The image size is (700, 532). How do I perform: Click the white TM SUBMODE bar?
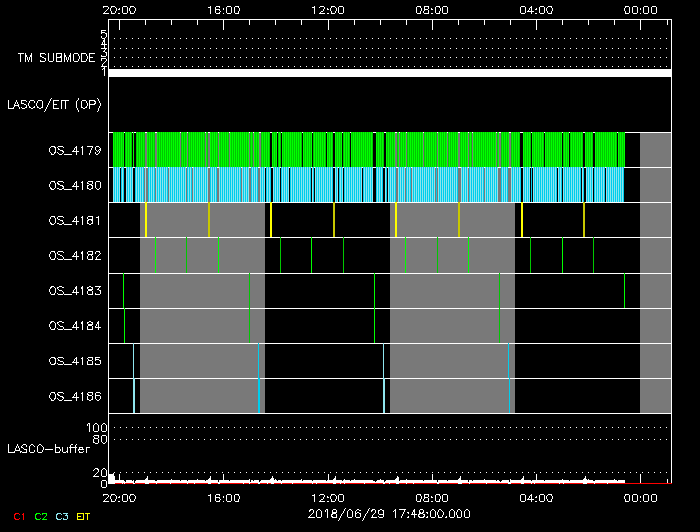tap(389, 73)
